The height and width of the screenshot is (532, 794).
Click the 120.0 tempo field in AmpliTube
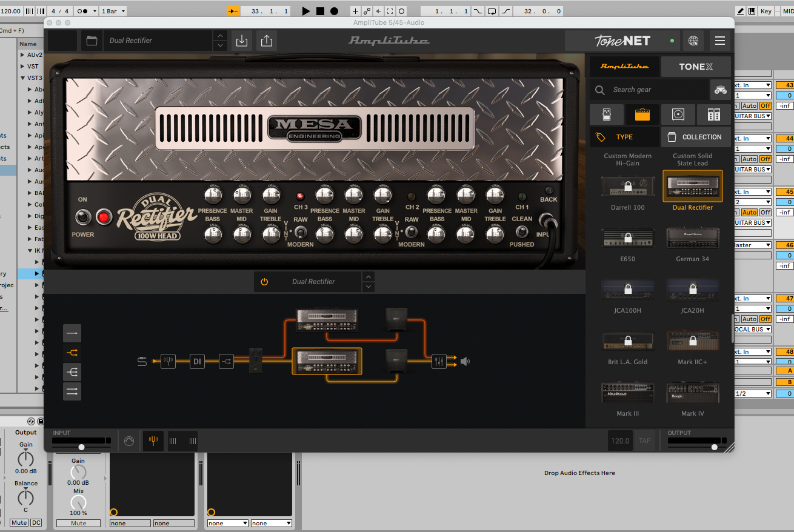pos(620,441)
